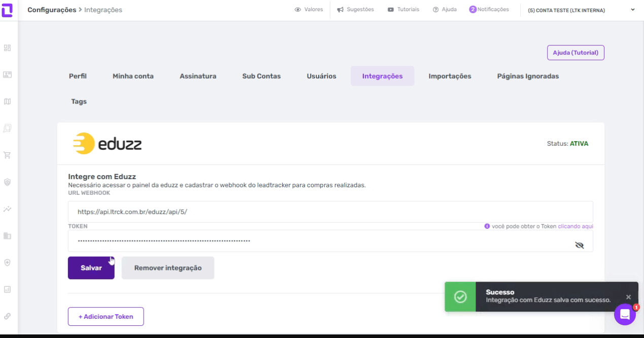Open the building icon in sidebar
This screenshot has height=338, width=644.
7,235
